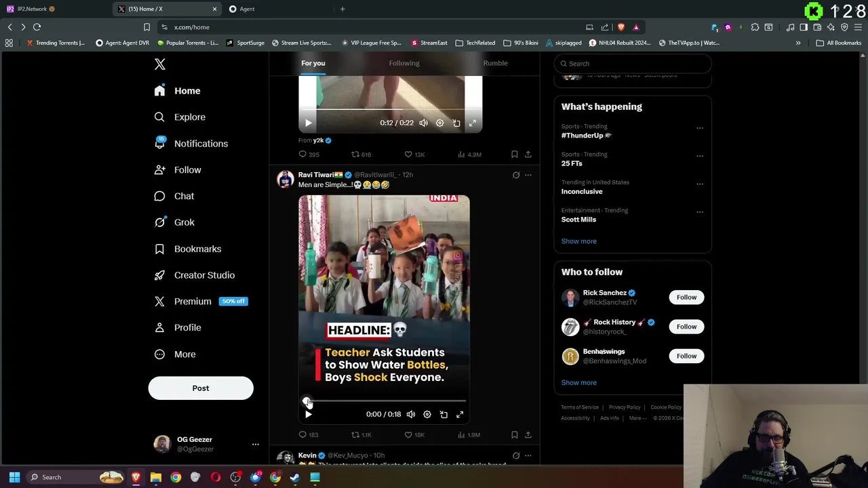
Task: Open Creator Studio in the sidebar
Action: click(x=195, y=275)
